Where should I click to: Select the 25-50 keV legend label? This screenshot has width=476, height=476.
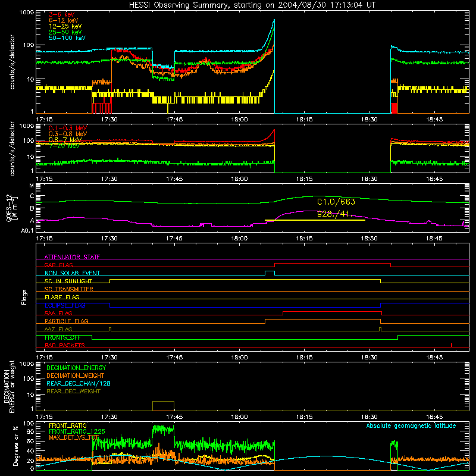(x=65, y=32)
